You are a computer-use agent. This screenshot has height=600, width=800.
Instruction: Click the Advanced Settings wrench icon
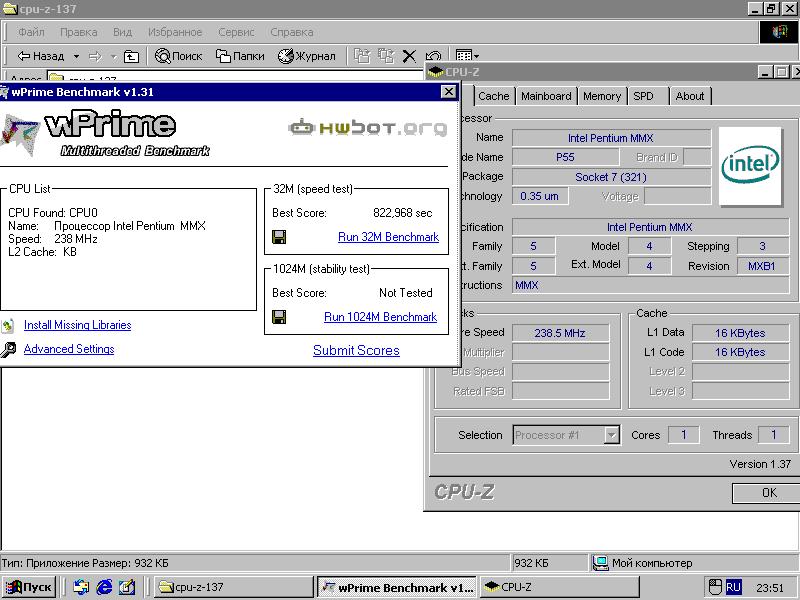(x=8, y=350)
